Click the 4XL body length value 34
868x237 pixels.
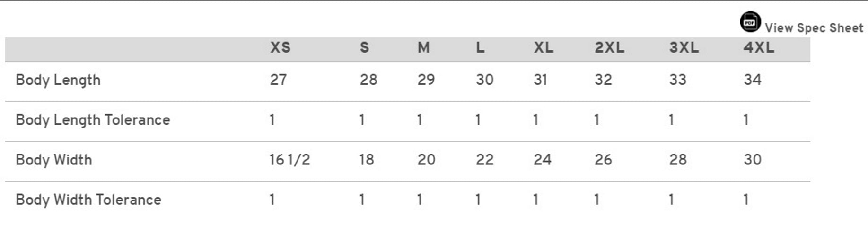click(752, 80)
